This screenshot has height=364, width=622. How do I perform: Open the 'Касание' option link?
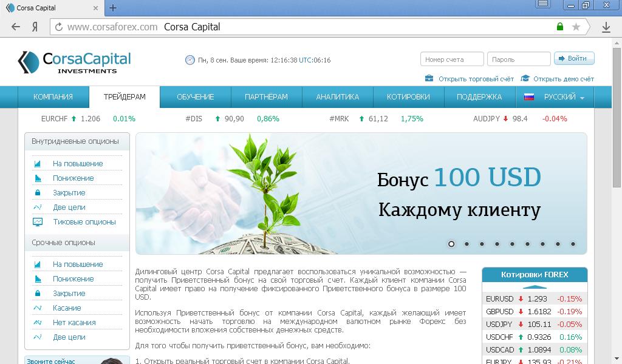point(67,308)
